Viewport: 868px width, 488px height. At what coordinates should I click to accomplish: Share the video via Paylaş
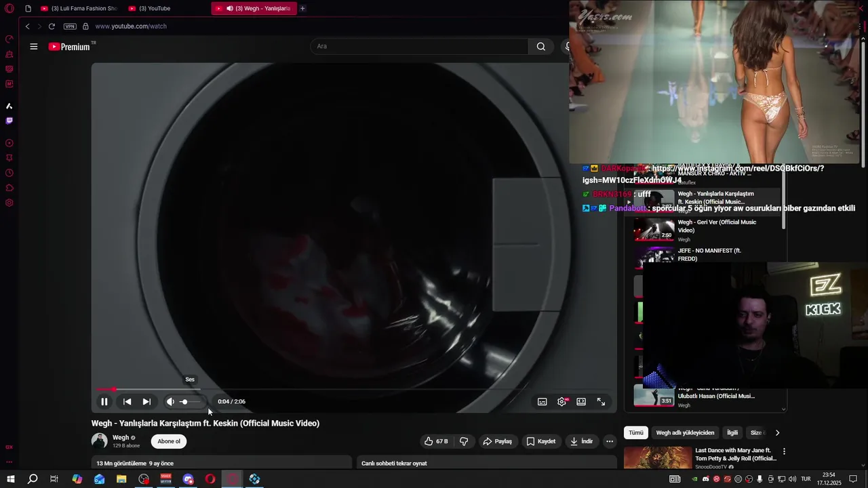point(498,441)
